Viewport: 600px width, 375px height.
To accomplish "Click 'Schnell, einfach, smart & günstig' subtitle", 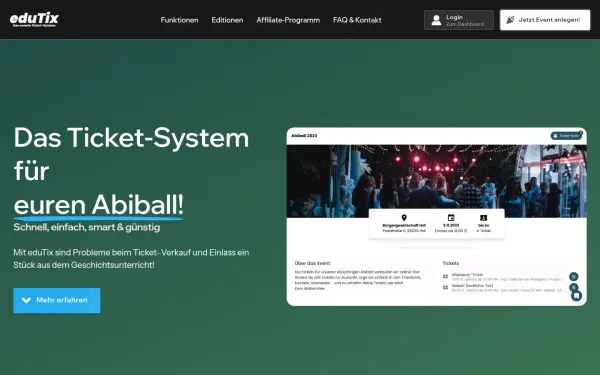I will 87,227.
